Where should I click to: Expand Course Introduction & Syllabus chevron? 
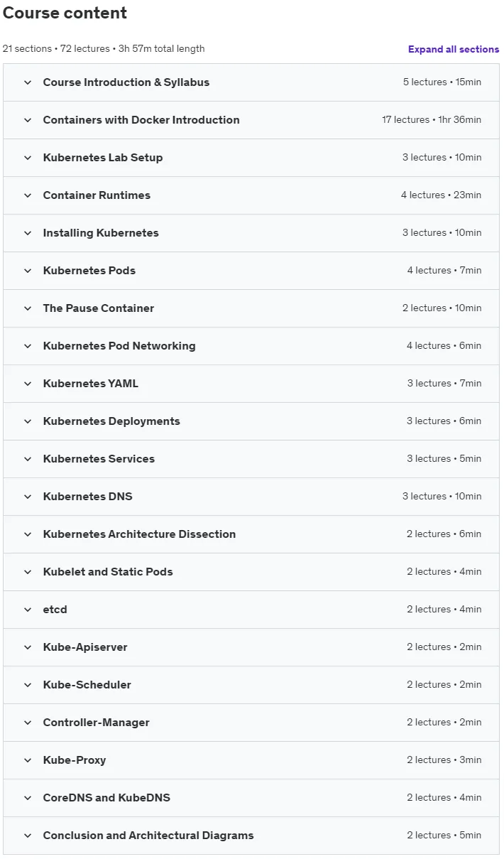click(x=28, y=82)
